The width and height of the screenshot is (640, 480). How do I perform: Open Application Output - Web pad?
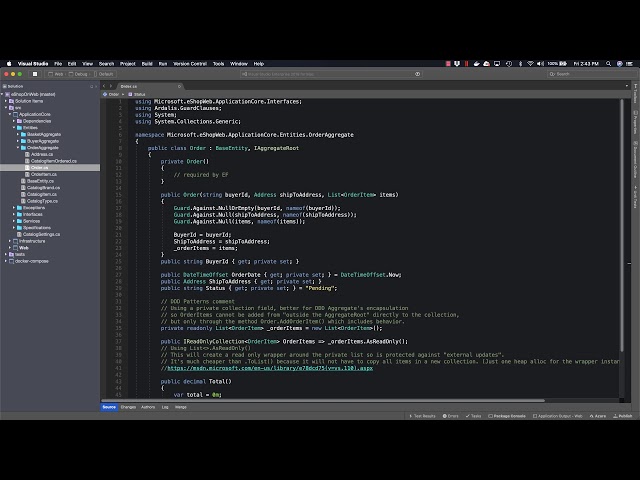tap(558, 416)
